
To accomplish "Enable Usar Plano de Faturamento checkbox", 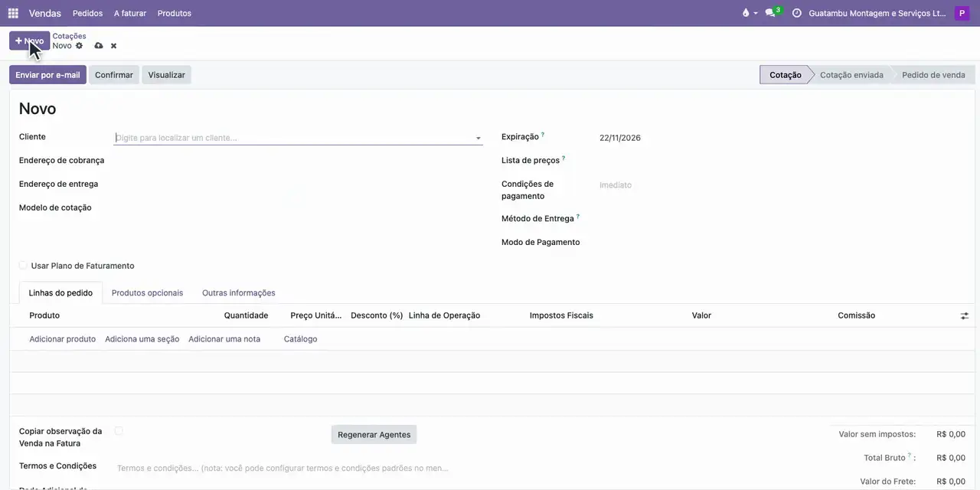I will tap(23, 266).
